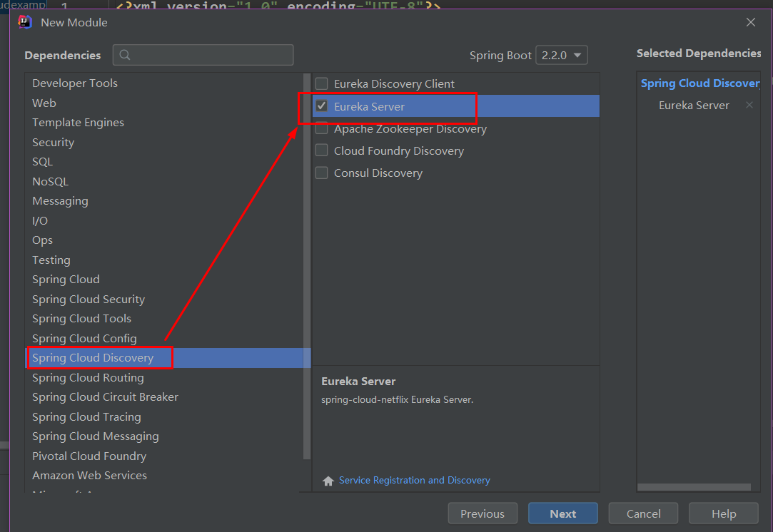
Task: Click Eureka Server in Selected Dependencies
Action: click(694, 106)
